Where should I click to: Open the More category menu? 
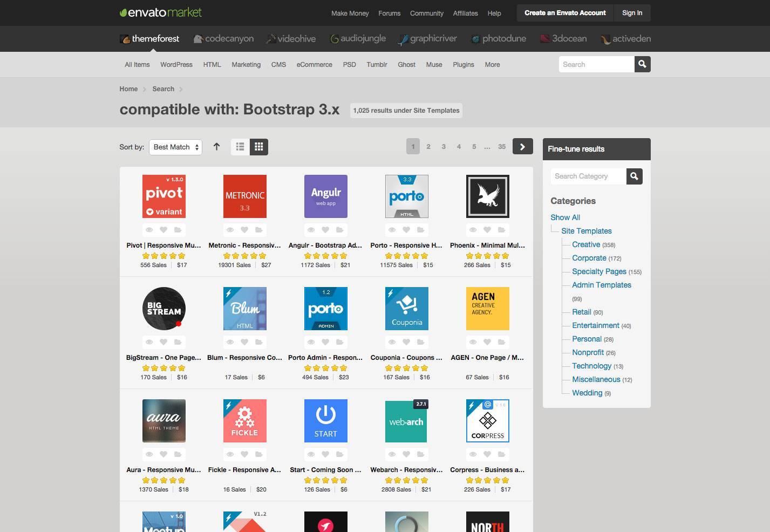point(492,65)
